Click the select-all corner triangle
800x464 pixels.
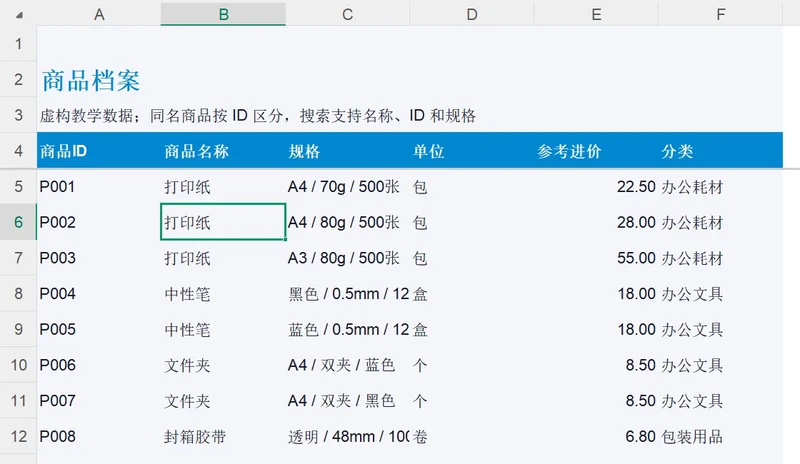point(19,15)
